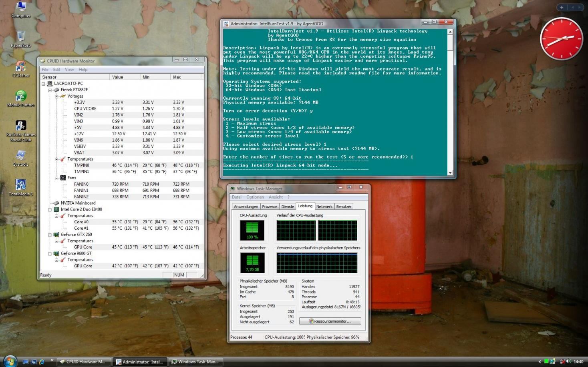The width and height of the screenshot is (588, 367).
Task: Click the network disconnected tray icon
Action: tap(562, 362)
